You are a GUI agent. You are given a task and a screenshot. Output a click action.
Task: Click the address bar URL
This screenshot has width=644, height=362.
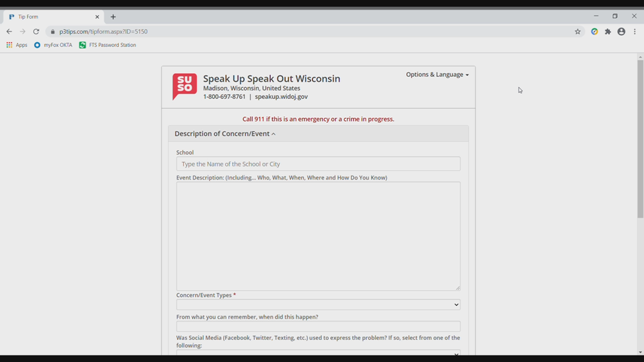(x=104, y=32)
